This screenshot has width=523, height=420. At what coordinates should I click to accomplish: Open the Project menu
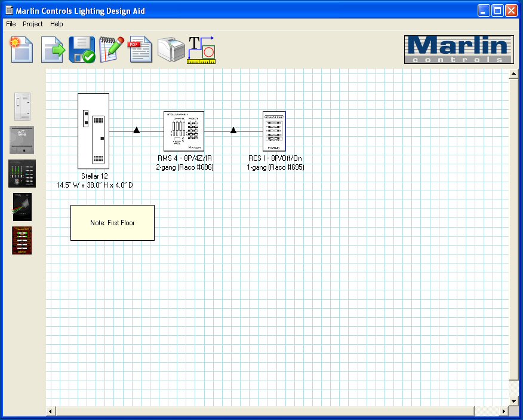[x=33, y=24]
